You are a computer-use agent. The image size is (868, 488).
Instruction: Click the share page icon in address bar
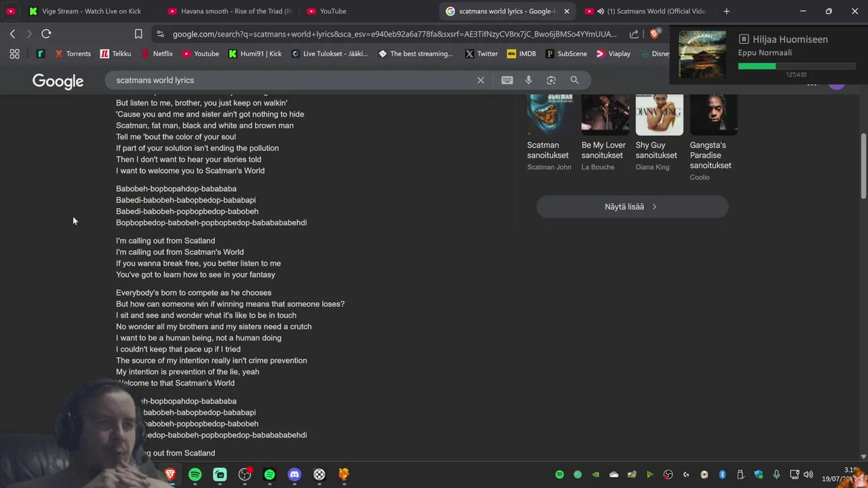634,34
